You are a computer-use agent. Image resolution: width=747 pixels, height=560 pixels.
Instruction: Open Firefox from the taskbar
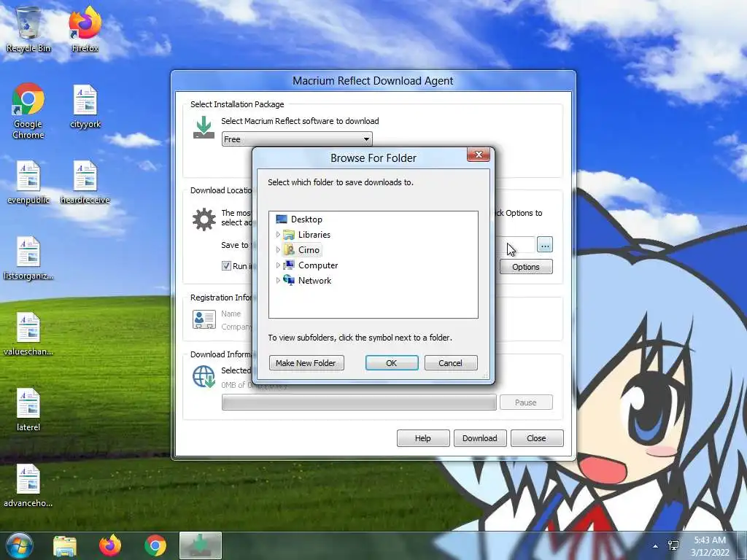(110, 546)
